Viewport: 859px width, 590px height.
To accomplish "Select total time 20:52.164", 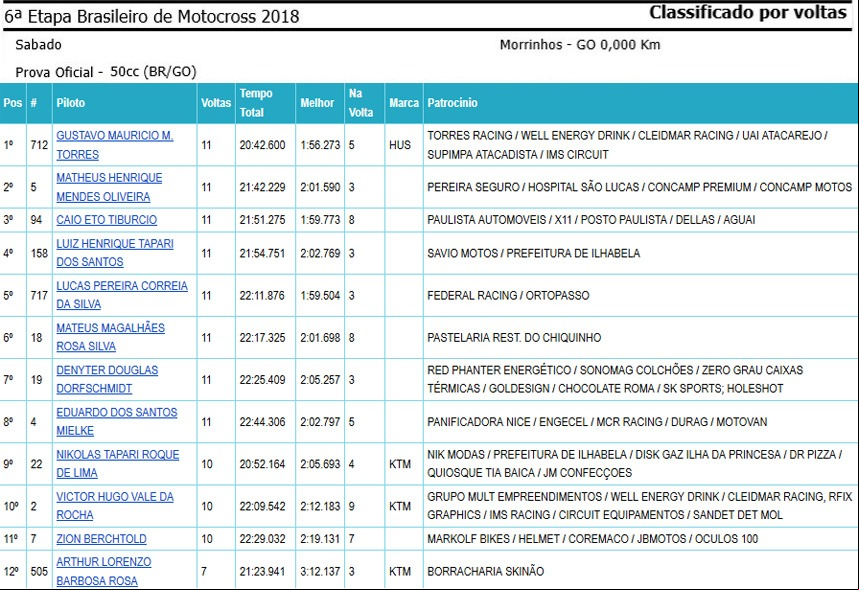I will [262, 464].
